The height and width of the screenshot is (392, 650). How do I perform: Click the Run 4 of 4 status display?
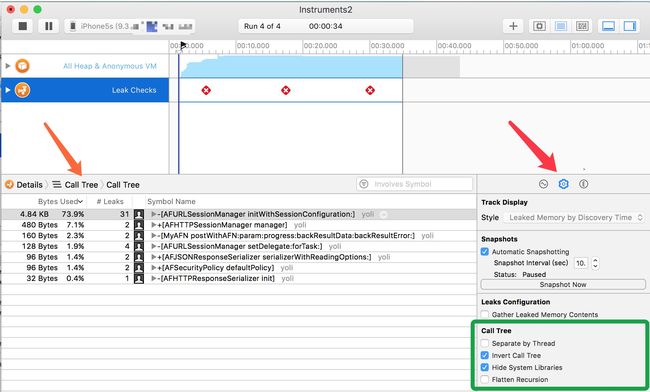tap(326, 26)
